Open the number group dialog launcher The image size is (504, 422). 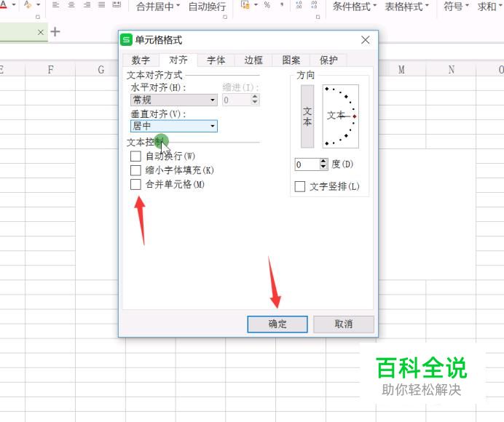click(x=318, y=17)
